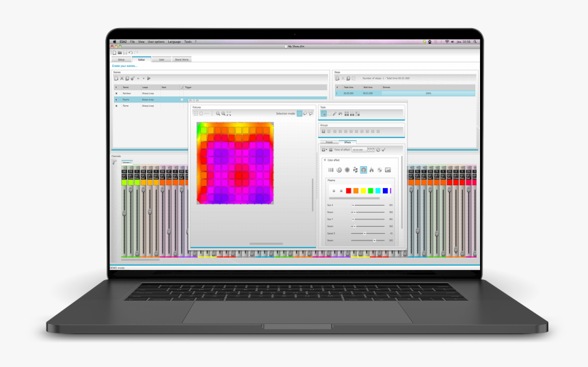
Task: Click the Time of effect field
Action: pyautogui.click(x=359, y=150)
